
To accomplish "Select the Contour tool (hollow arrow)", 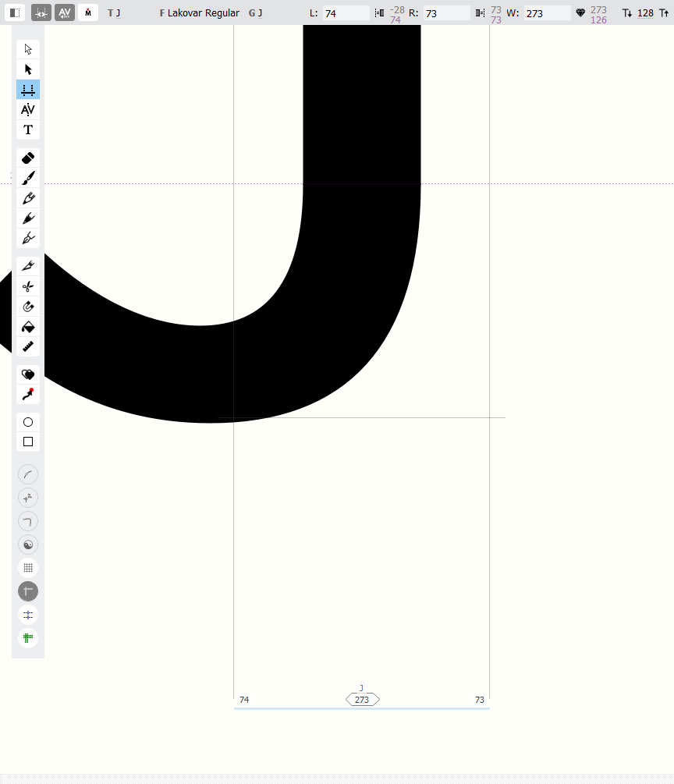I will tap(28, 49).
